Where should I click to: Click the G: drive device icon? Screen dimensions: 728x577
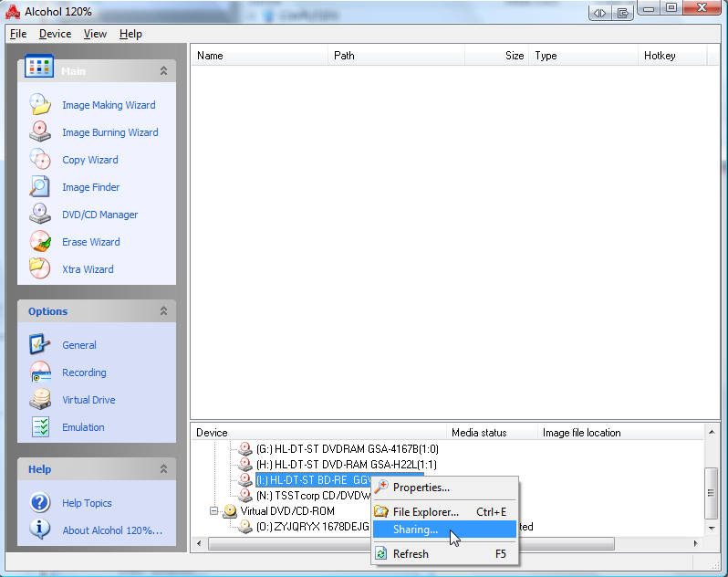245,449
